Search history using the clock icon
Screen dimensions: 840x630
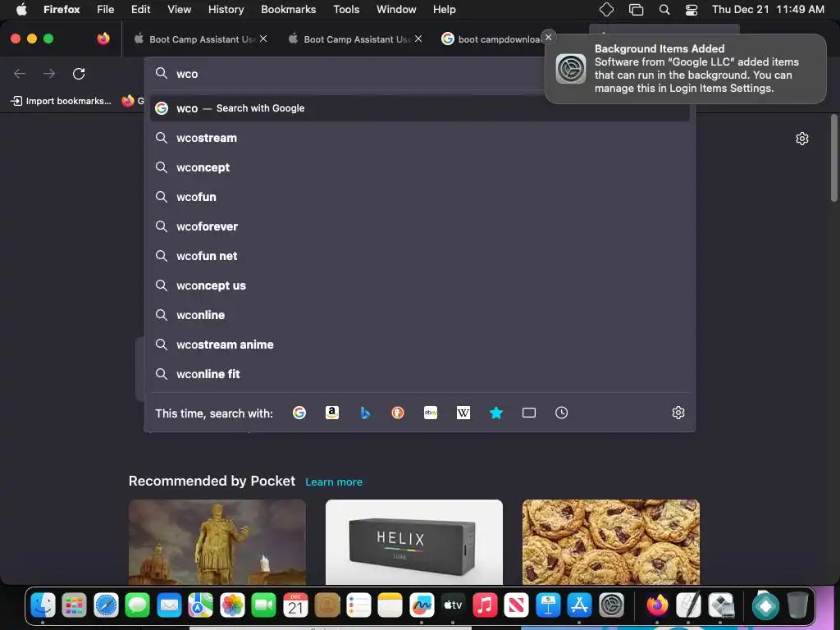click(x=561, y=413)
